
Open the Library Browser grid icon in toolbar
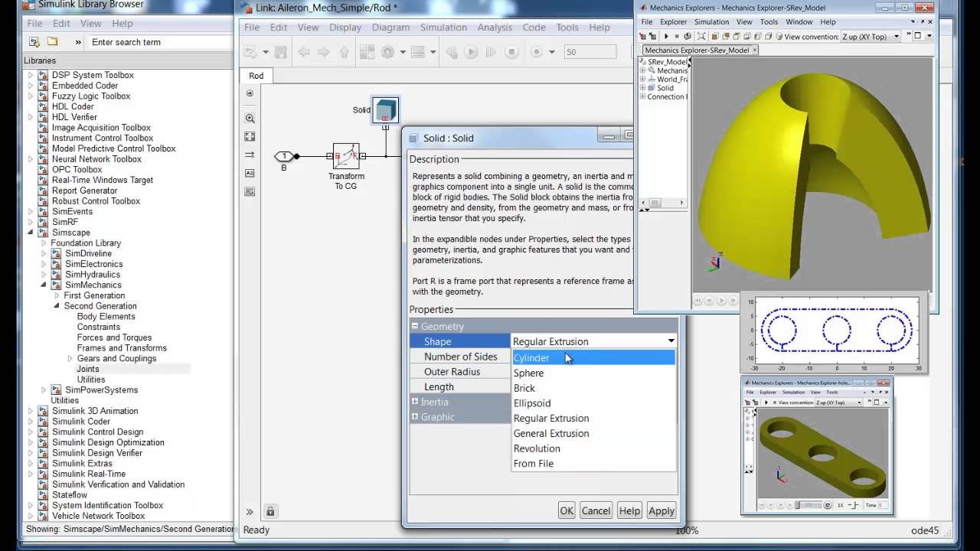pyautogui.click(x=367, y=52)
